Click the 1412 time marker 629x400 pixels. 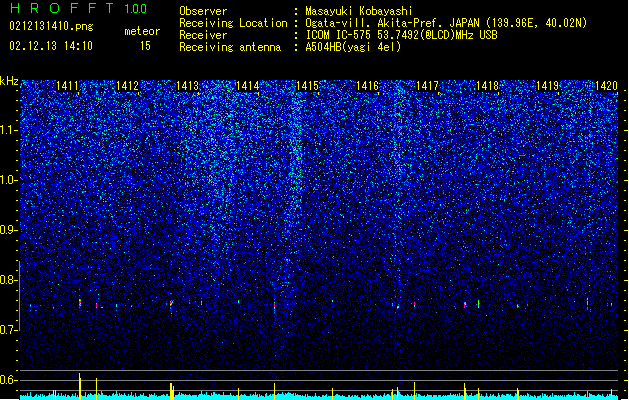tap(128, 86)
